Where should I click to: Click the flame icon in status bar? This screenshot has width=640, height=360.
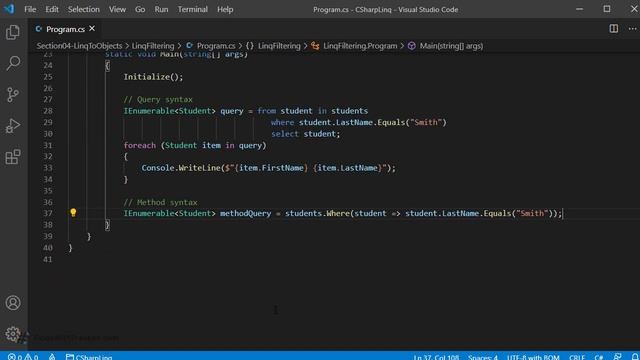(x=52, y=357)
